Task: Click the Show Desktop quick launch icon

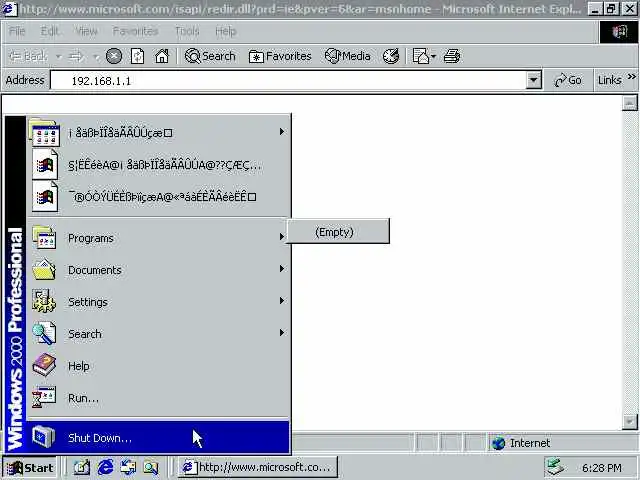Action: tap(82, 467)
